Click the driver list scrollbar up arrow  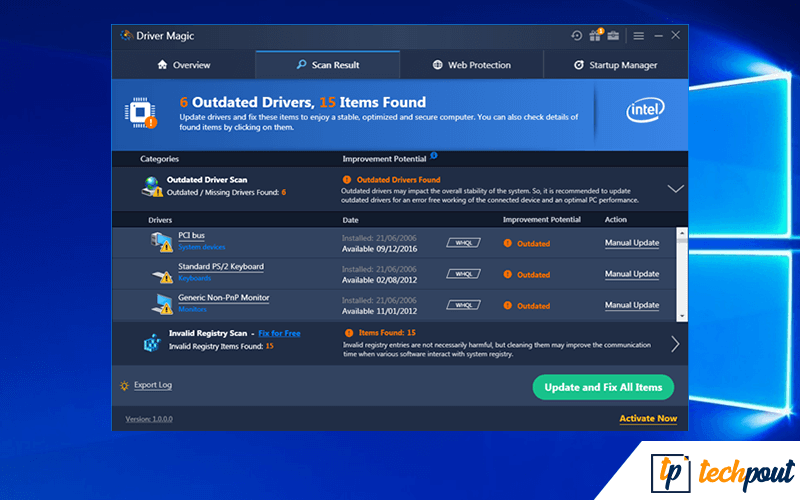click(682, 233)
